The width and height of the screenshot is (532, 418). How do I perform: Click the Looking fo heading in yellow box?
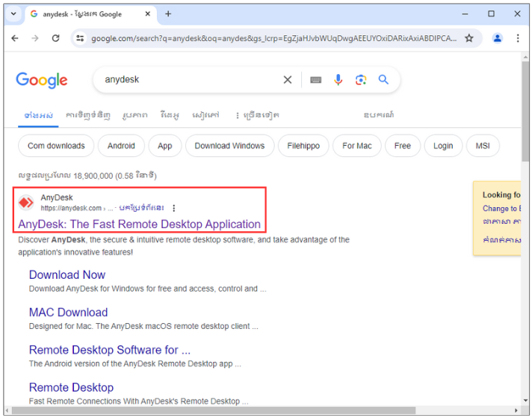[501, 194]
